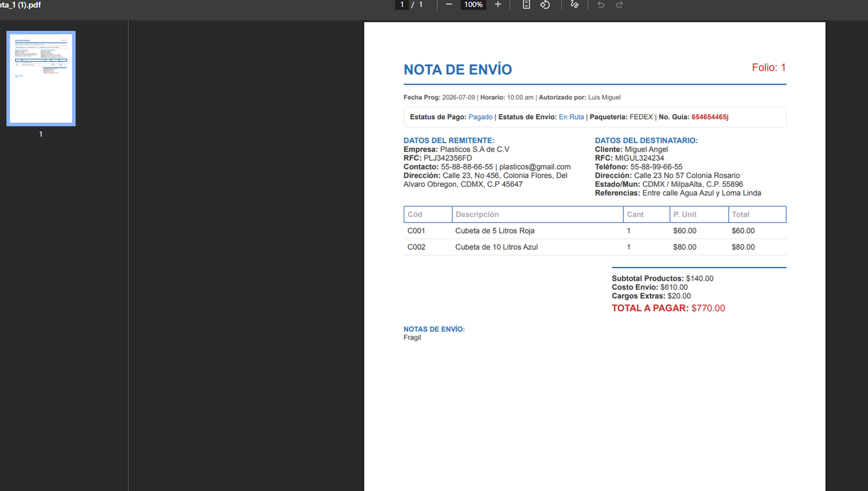The width and height of the screenshot is (868, 491).
Task: Click the tracking number 654654465j
Action: [x=710, y=117]
